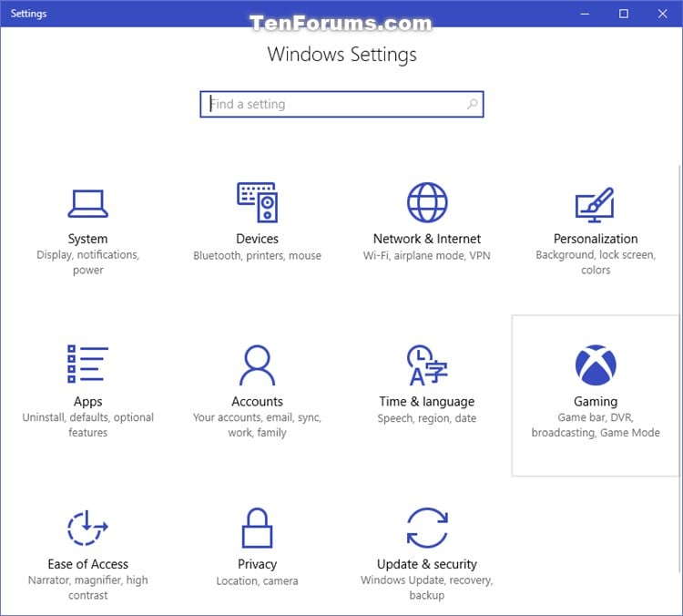Select the Time & language label
Image resolution: width=683 pixels, height=616 pixels.
coord(427,402)
